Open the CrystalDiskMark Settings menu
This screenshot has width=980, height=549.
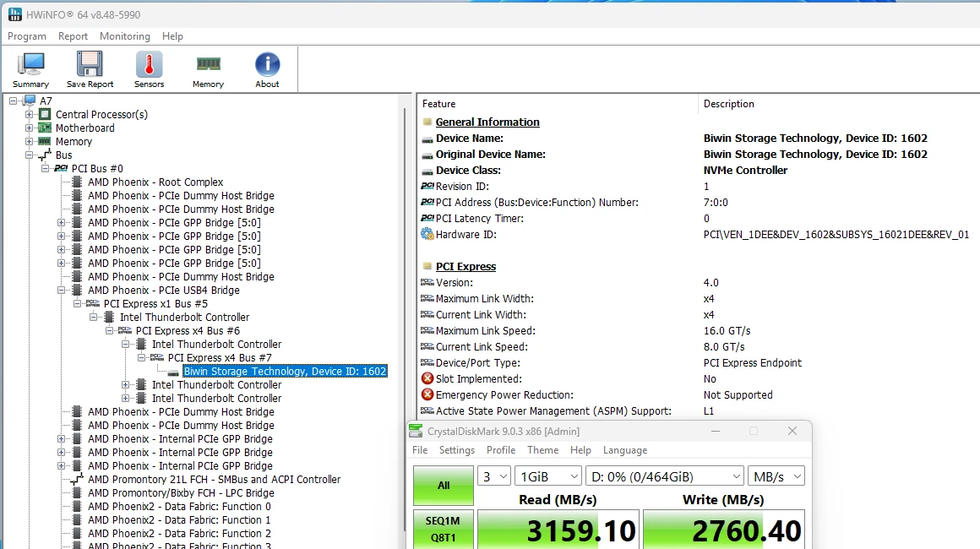point(457,450)
